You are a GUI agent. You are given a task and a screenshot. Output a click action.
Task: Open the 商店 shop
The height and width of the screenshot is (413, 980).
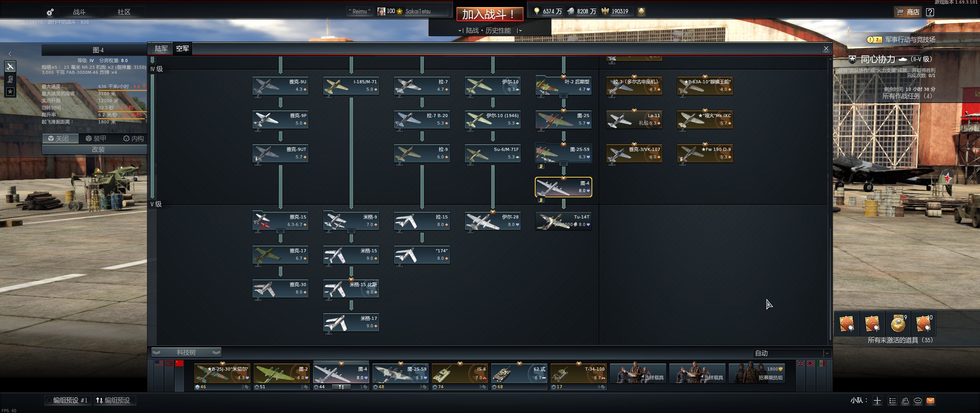click(908, 12)
